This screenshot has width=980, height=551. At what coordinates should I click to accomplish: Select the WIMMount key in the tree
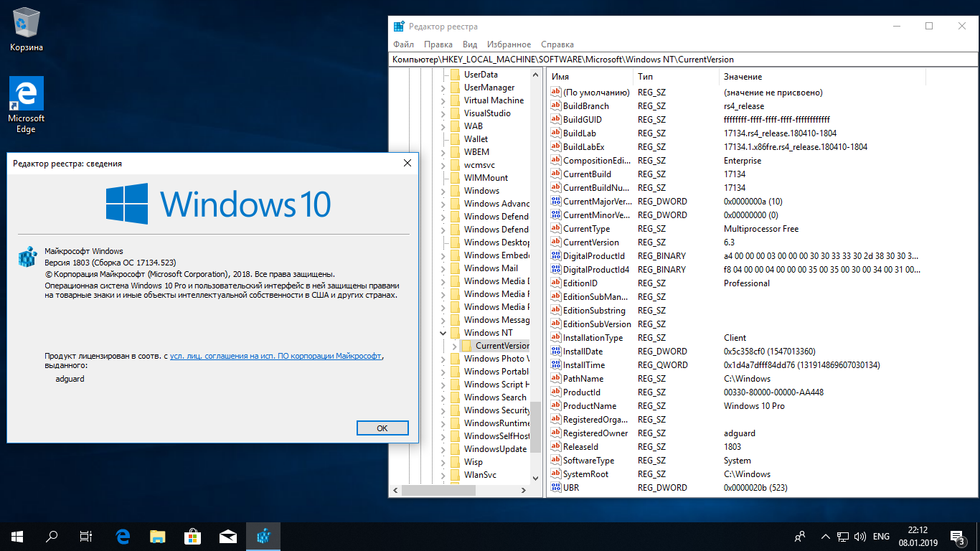486,178
